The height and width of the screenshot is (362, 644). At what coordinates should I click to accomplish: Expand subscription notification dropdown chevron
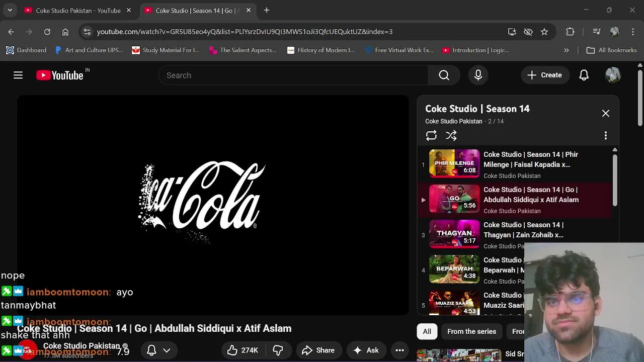click(167, 350)
